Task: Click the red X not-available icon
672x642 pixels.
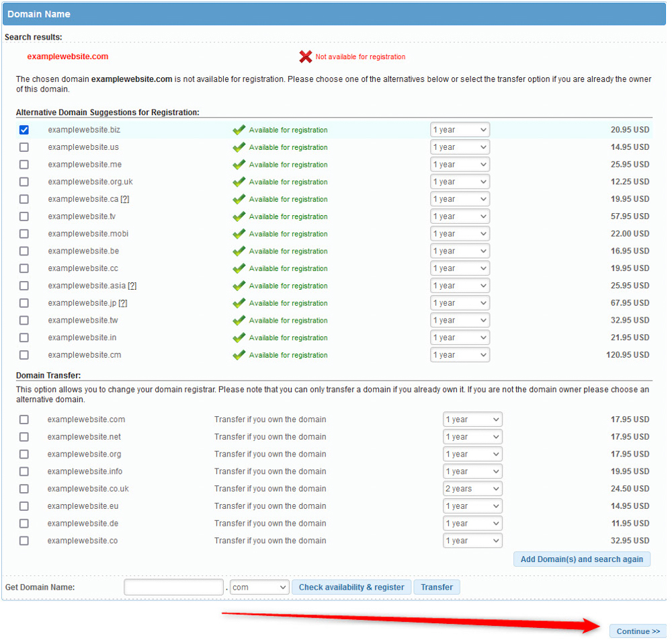Action: (306, 56)
